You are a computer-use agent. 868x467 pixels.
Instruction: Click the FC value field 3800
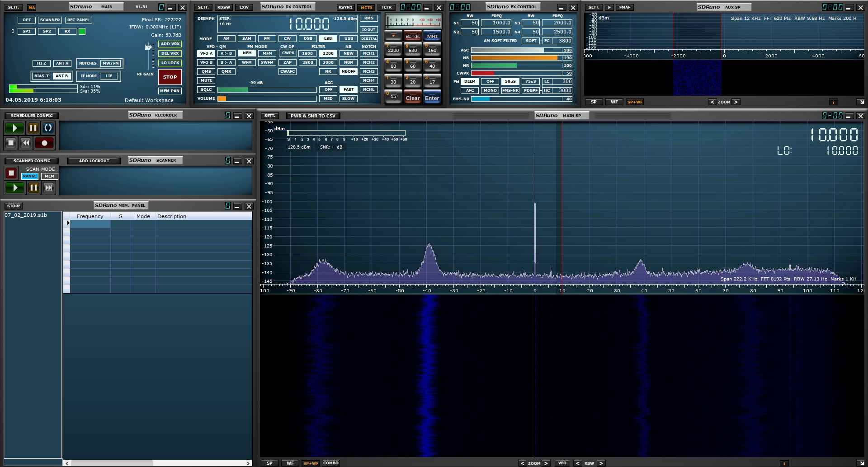tap(563, 41)
